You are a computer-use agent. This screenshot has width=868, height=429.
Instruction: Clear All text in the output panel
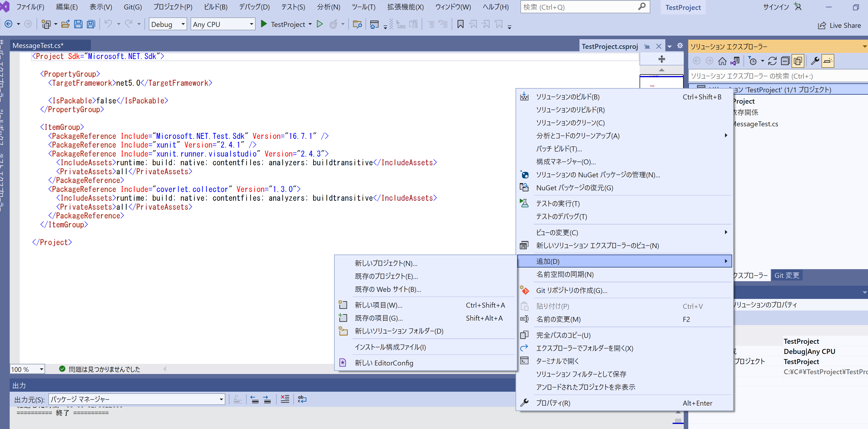(285, 399)
